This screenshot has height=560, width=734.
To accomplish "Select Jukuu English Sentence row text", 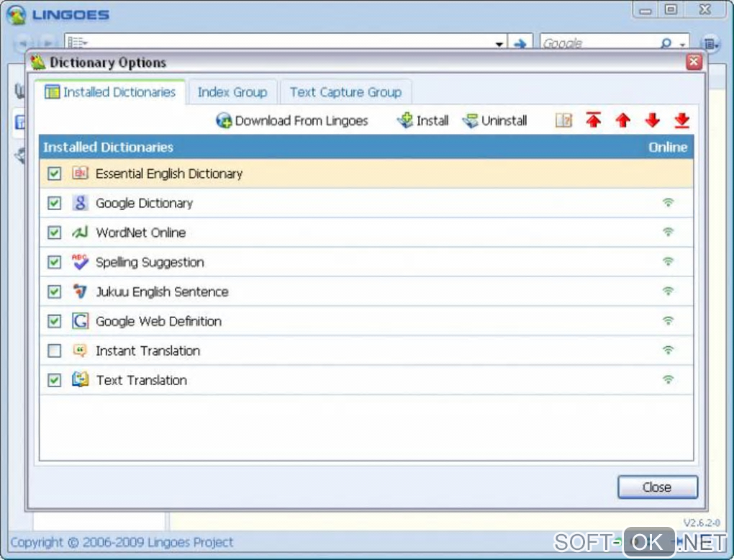I will point(162,292).
